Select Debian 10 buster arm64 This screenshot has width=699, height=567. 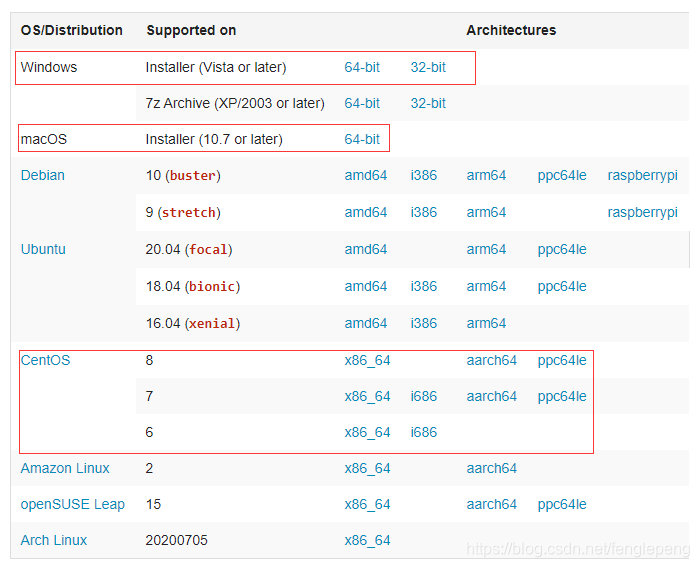486,175
